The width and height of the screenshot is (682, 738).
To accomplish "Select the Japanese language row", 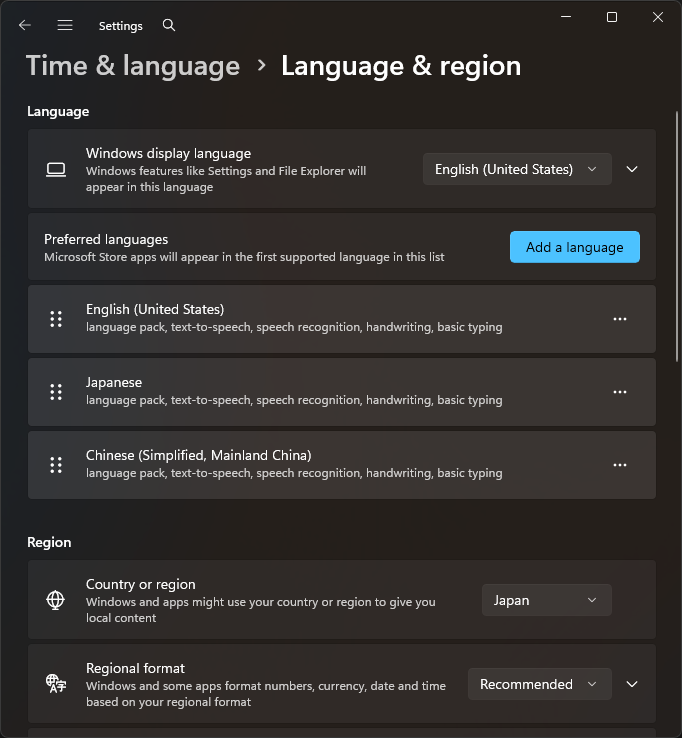I will (x=342, y=392).
